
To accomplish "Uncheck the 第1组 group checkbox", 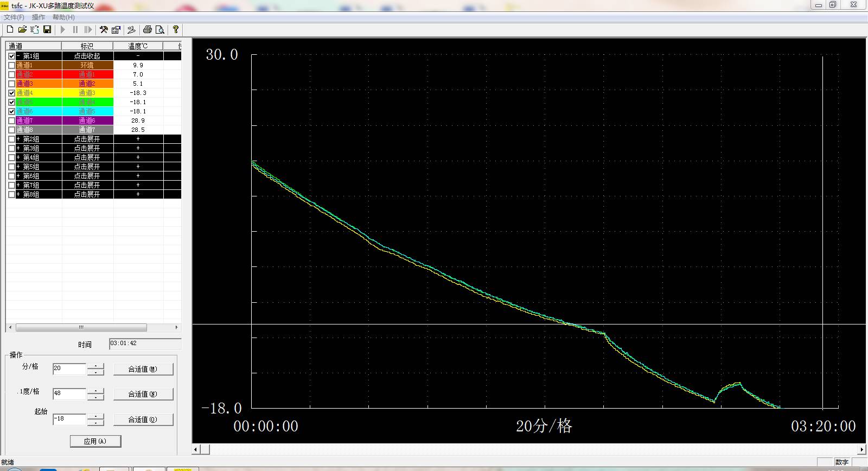I will [12, 56].
